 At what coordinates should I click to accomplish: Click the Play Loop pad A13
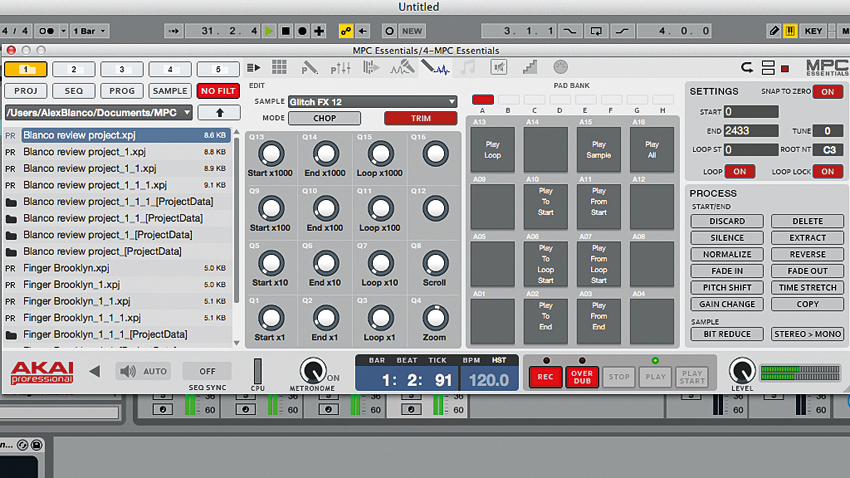pos(492,150)
